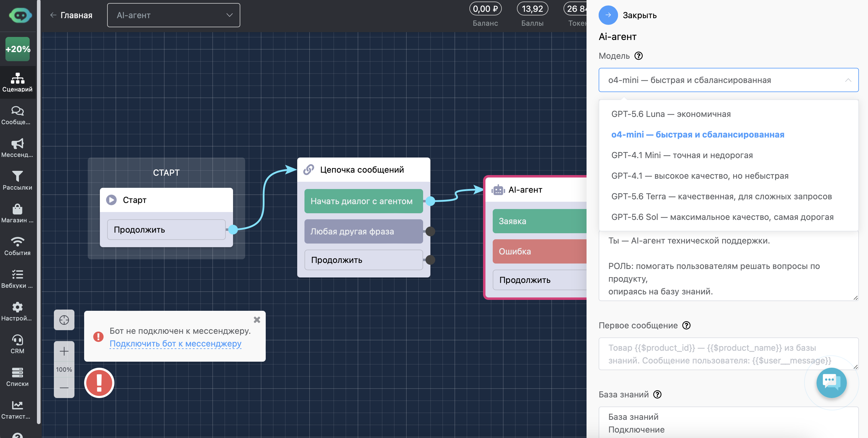Select GPT-5.6 Luna — экономичная option
Screen dimensions: 868x438
(x=728, y=114)
